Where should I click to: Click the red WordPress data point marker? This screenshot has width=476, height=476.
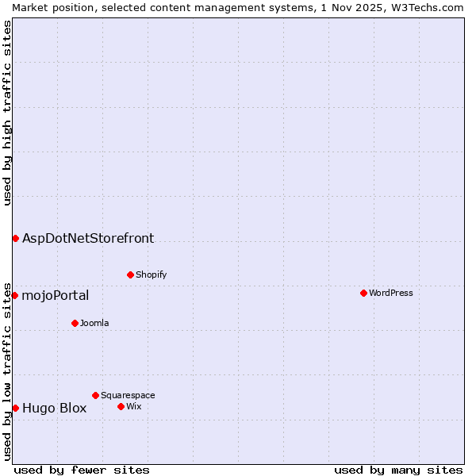point(363,293)
